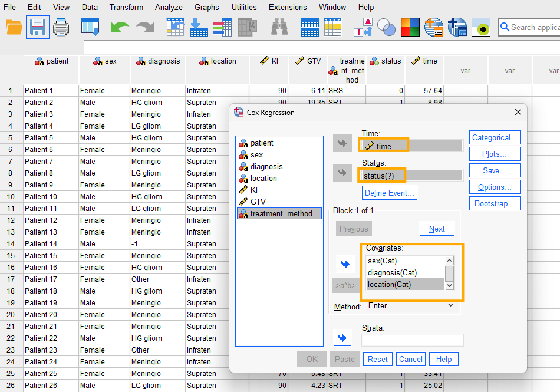Toggle Value Labels with the 1-A icon

[363, 27]
